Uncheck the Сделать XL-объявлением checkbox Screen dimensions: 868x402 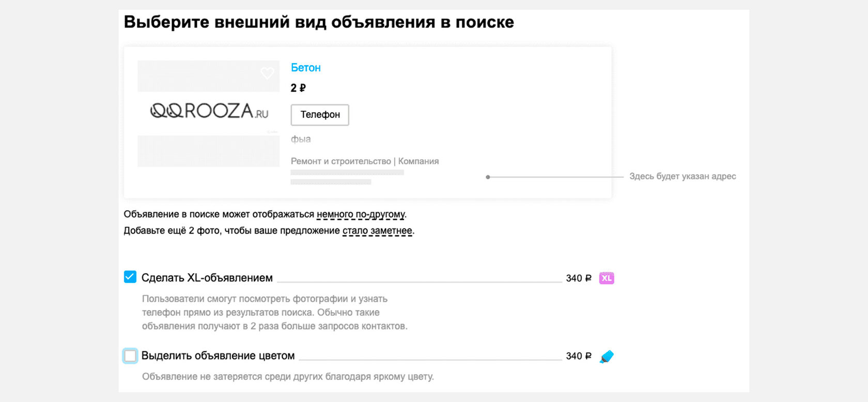pyautogui.click(x=130, y=277)
